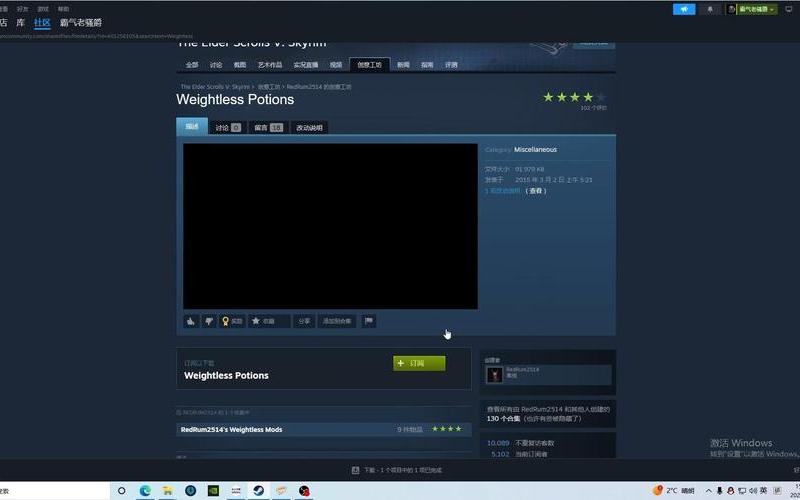Open the 130 个合集 collections link
800x500 pixels.
coord(503,419)
